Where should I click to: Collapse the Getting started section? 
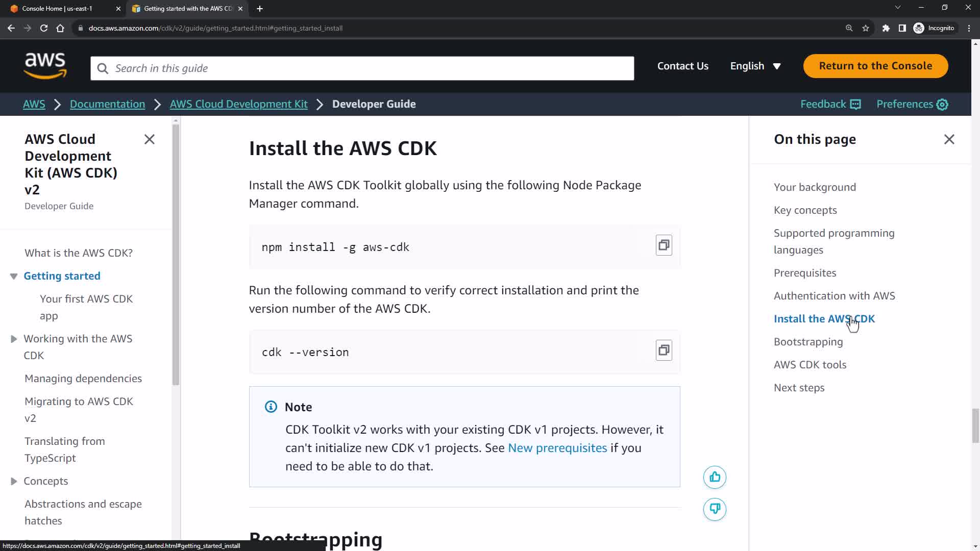[14, 276]
